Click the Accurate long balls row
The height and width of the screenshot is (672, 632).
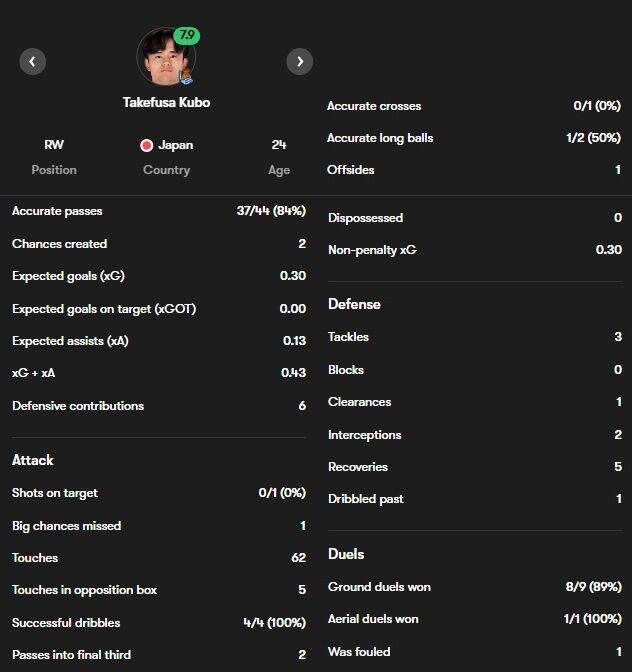(x=474, y=138)
